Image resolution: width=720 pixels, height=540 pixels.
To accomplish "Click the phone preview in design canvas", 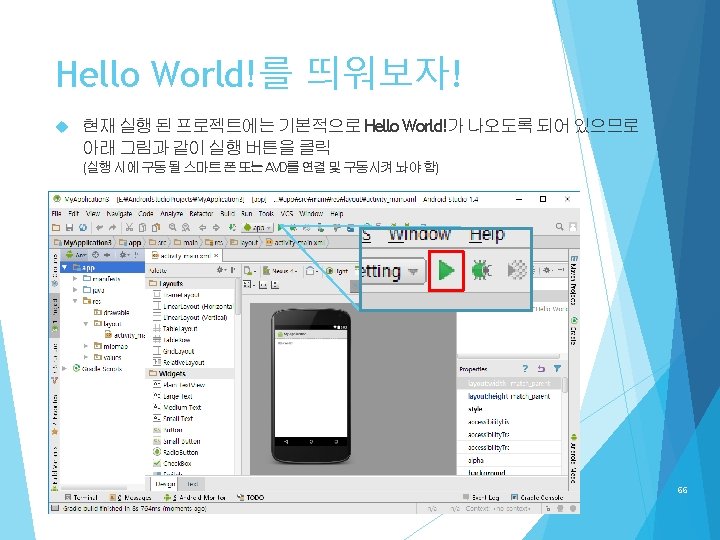I will pyautogui.click(x=311, y=386).
